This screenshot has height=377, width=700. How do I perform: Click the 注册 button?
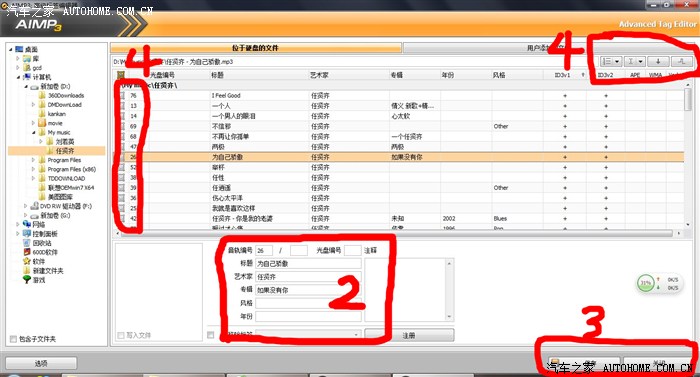pos(409,335)
